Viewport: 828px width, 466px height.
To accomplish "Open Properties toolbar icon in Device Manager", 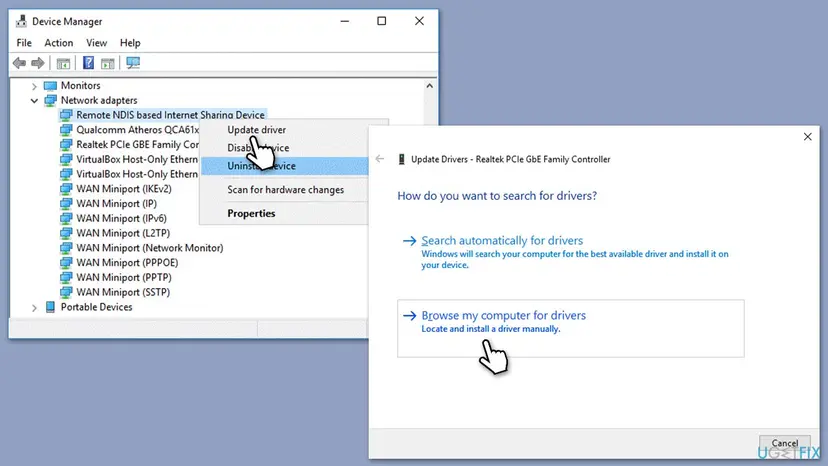I will 63,63.
